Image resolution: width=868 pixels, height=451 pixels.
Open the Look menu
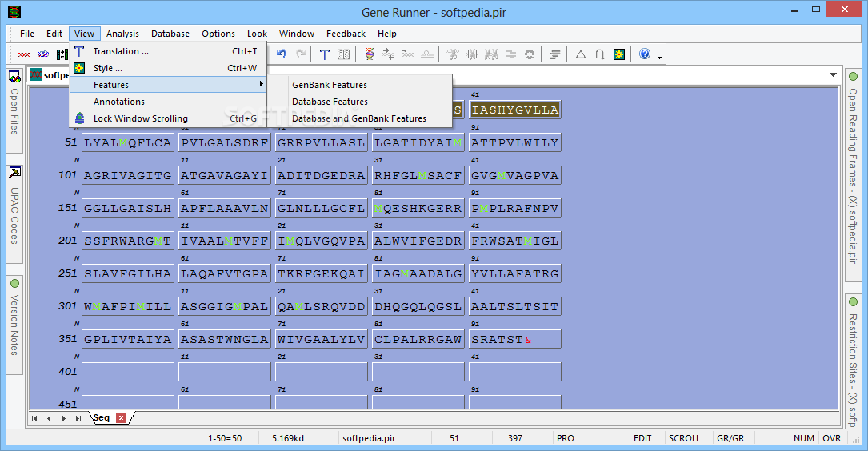click(257, 34)
